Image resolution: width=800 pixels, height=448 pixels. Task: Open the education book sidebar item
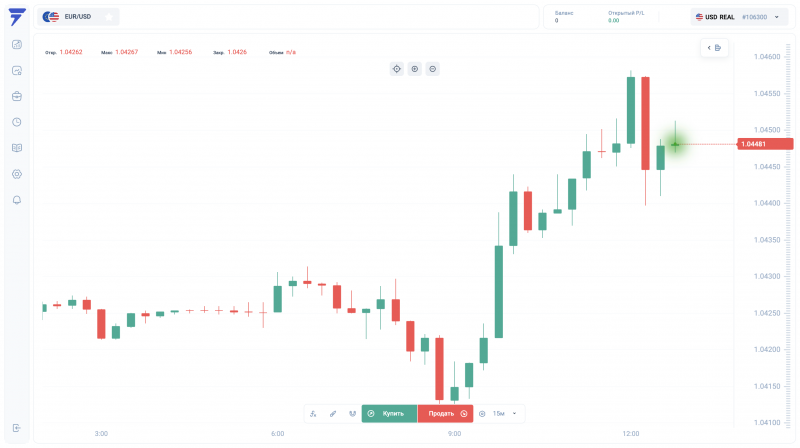click(x=17, y=148)
